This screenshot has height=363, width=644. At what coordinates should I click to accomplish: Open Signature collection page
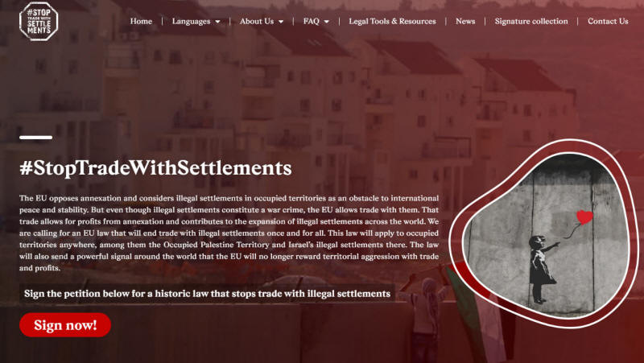click(531, 22)
